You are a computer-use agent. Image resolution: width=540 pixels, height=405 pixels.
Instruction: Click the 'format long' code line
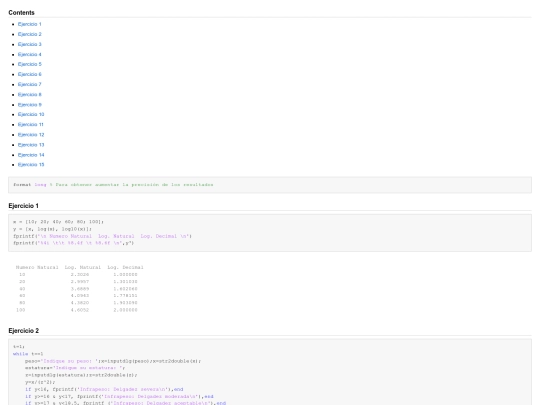pyautogui.click(x=113, y=185)
